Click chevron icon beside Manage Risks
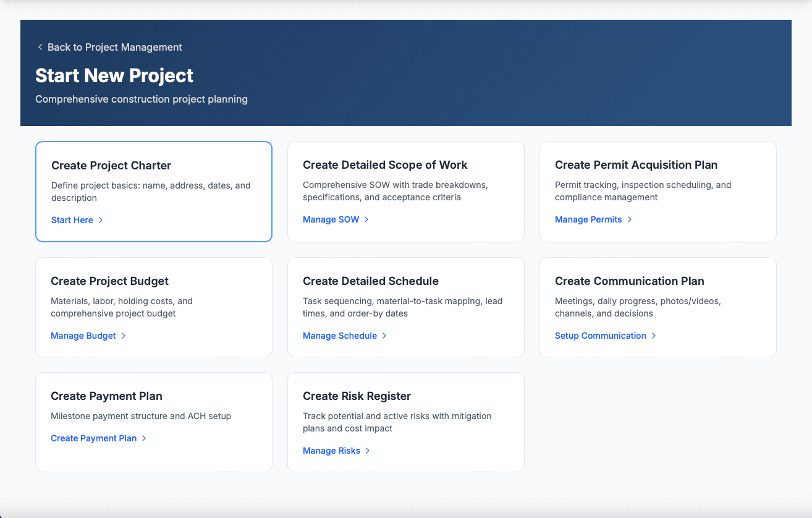 (x=368, y=451)
